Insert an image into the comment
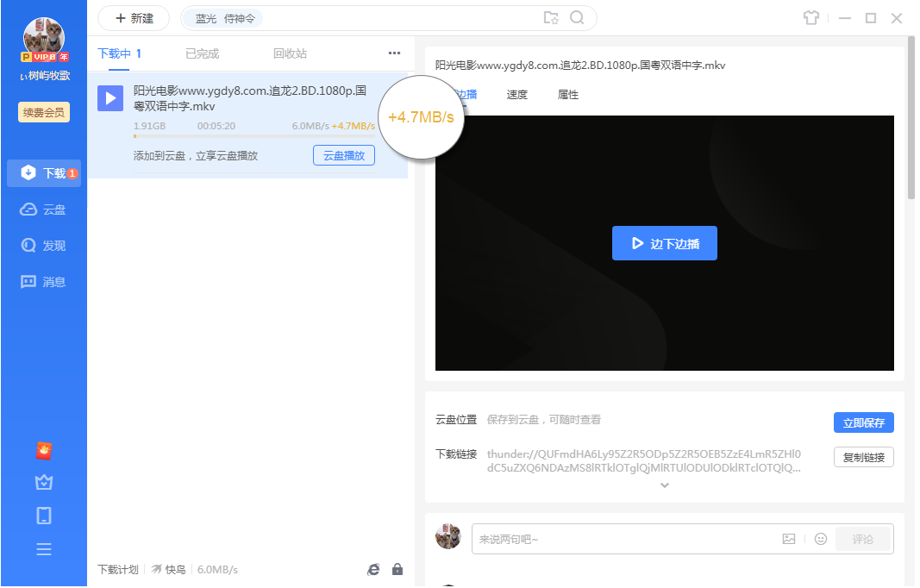 [789, 539]
